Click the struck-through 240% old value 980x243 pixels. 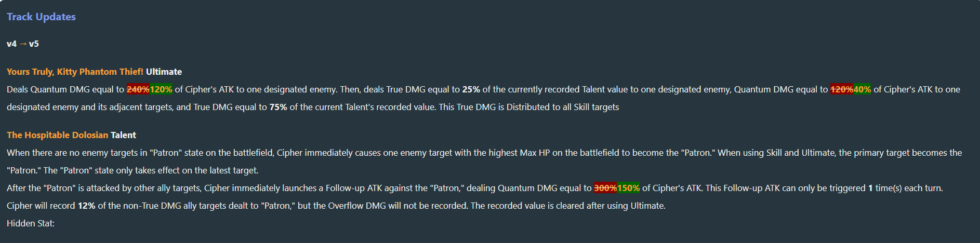point(138,89)
